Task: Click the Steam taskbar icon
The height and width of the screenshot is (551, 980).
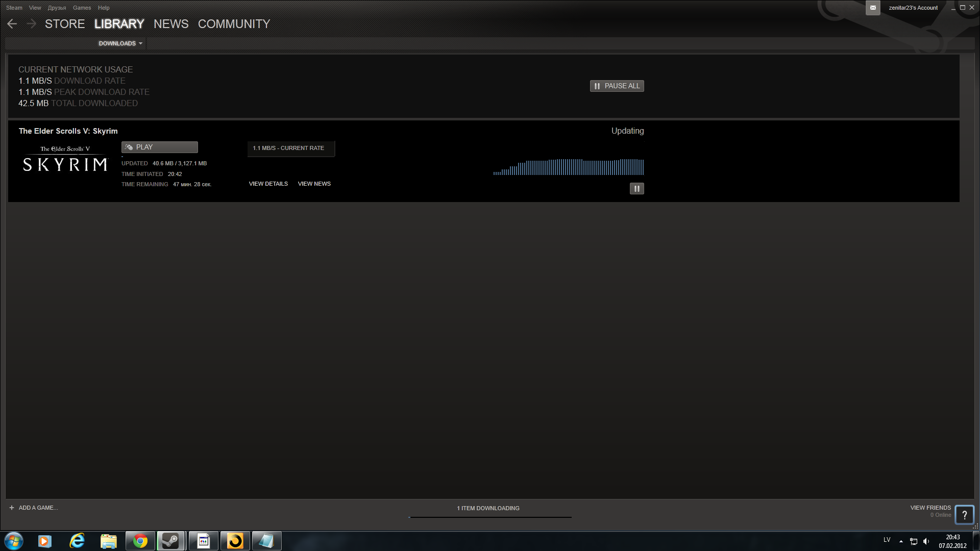Action: pos(171,541)
